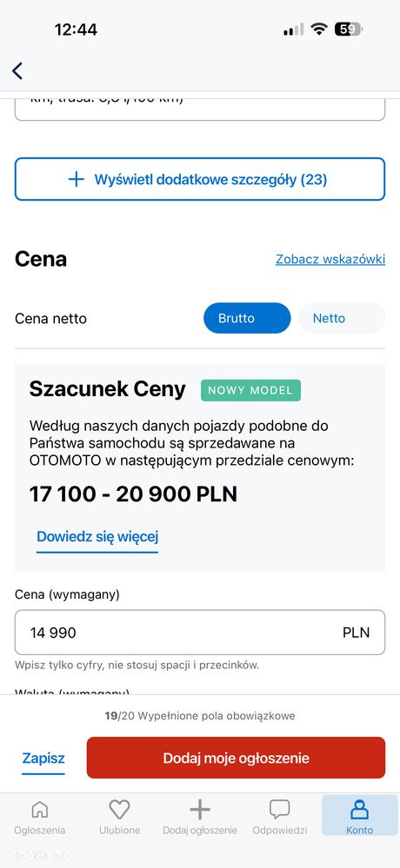Open the Zobacz wskazówki link

(x=330, y=259)
